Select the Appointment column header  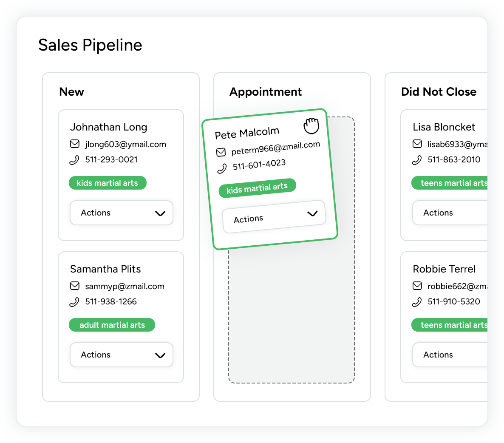(x=266, y=92)
